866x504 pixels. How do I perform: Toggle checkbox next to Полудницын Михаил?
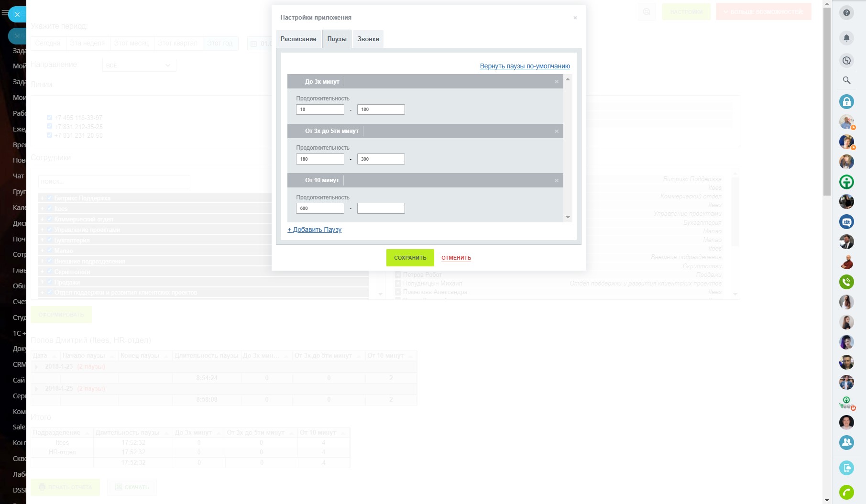point(398,284)
